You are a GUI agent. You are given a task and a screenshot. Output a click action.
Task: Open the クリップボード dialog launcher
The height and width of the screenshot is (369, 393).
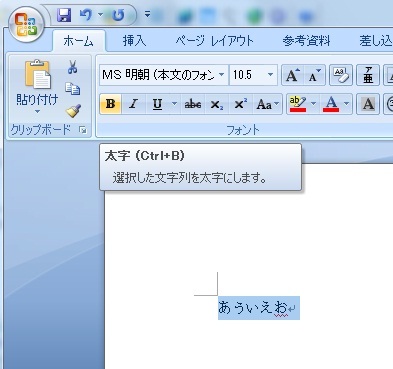(83, 130)
